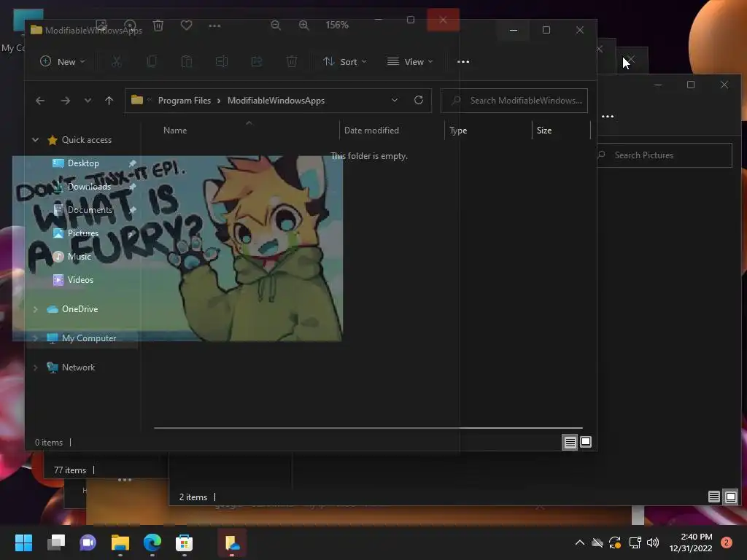Show hidden system tray icons

pos(580,542)
